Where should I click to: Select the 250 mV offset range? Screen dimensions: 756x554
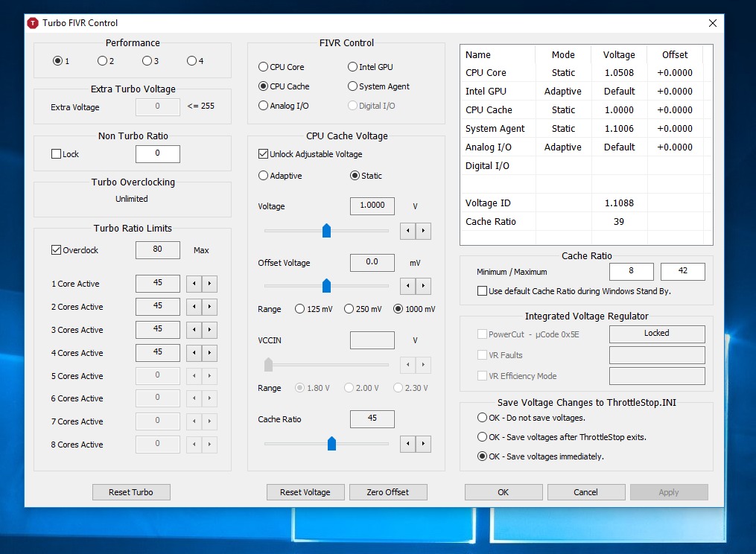349,309
